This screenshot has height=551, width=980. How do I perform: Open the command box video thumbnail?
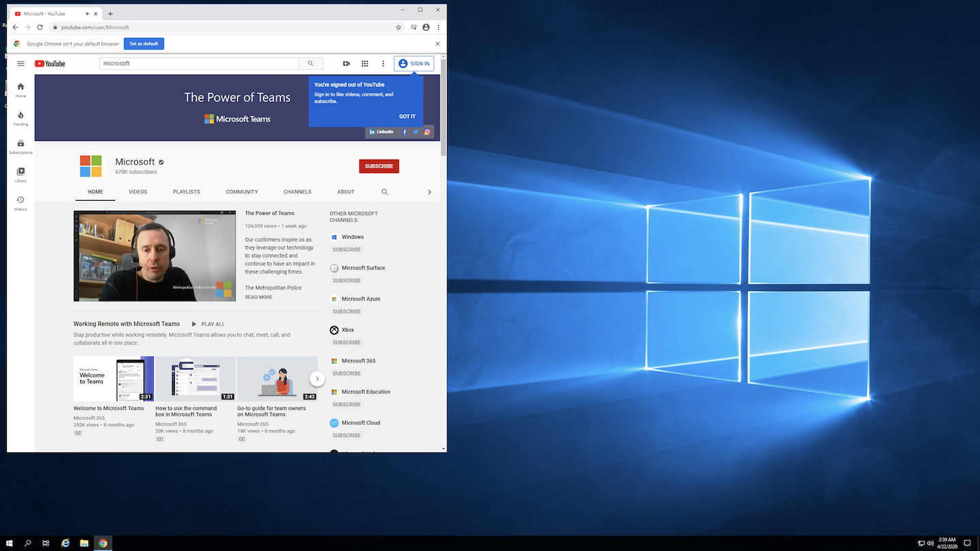tap(195, 379)
